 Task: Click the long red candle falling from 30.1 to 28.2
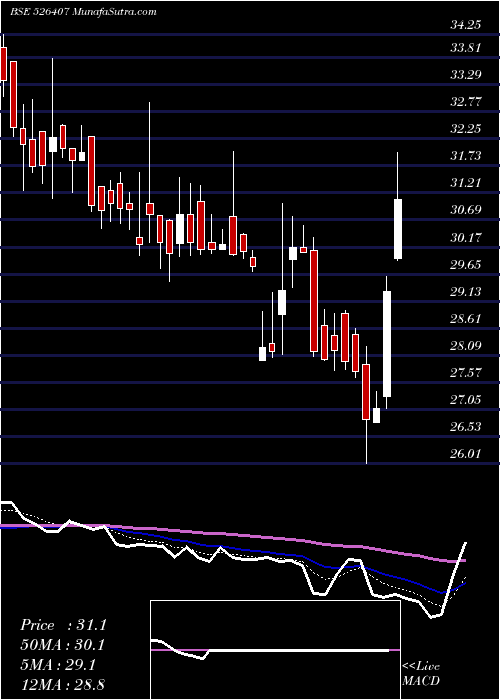[314, 301]
